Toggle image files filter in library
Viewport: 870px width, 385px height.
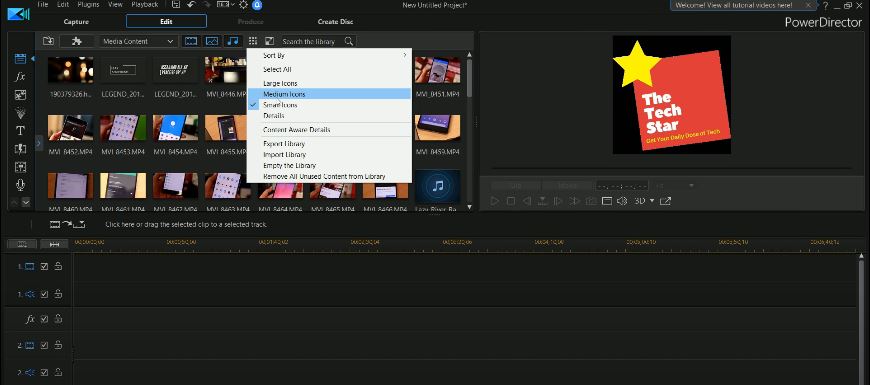pyautogui.click(x=212, y=41)
